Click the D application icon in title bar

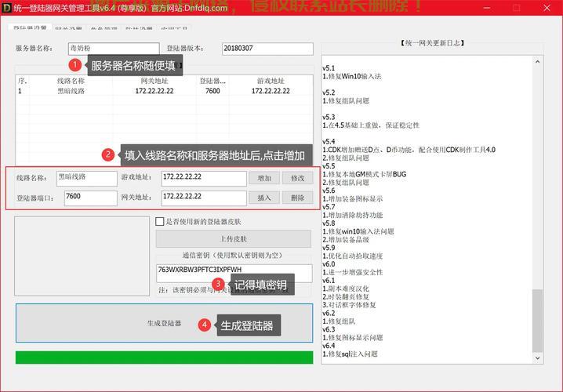click(6, 8)
